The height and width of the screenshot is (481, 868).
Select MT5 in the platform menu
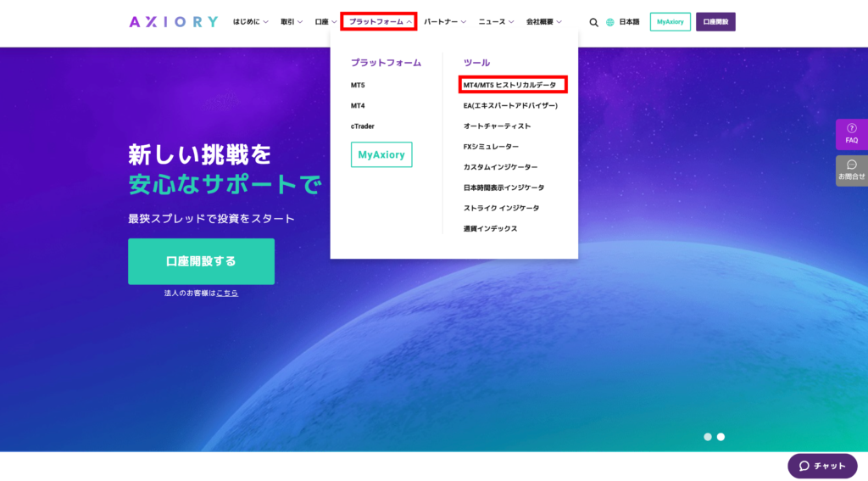(358, 85)
